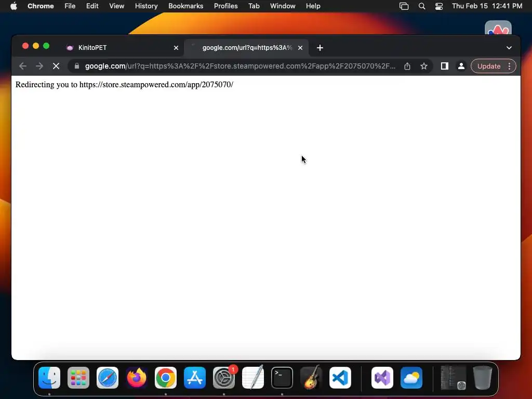Open the Window menu
Screen dimensions: 532x399
pos(283,6)
